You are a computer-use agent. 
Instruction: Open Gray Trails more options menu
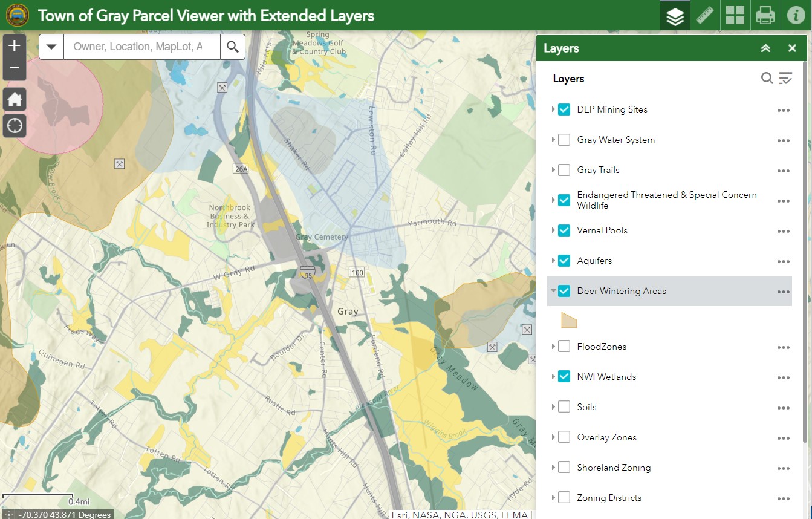pyautogui.click(x=784, y=171)
